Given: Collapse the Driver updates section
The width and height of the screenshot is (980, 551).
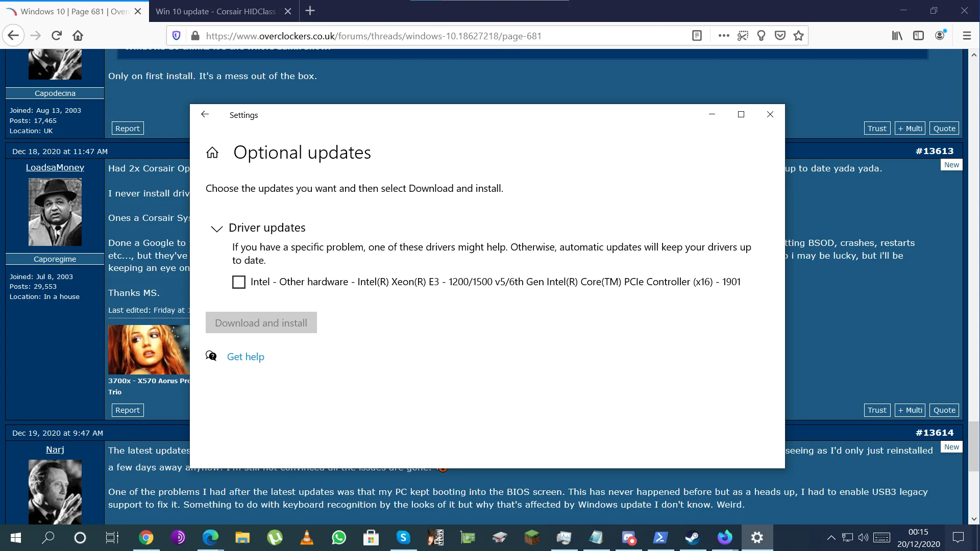Looking at the screenshot, I should point(217,228).
